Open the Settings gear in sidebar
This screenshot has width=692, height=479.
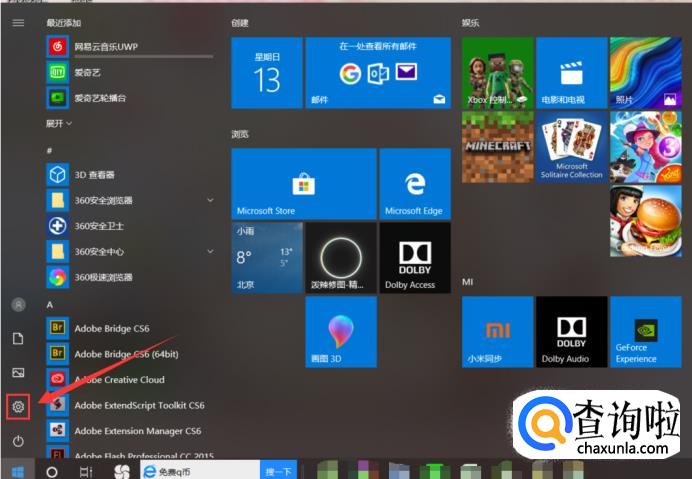18,407
